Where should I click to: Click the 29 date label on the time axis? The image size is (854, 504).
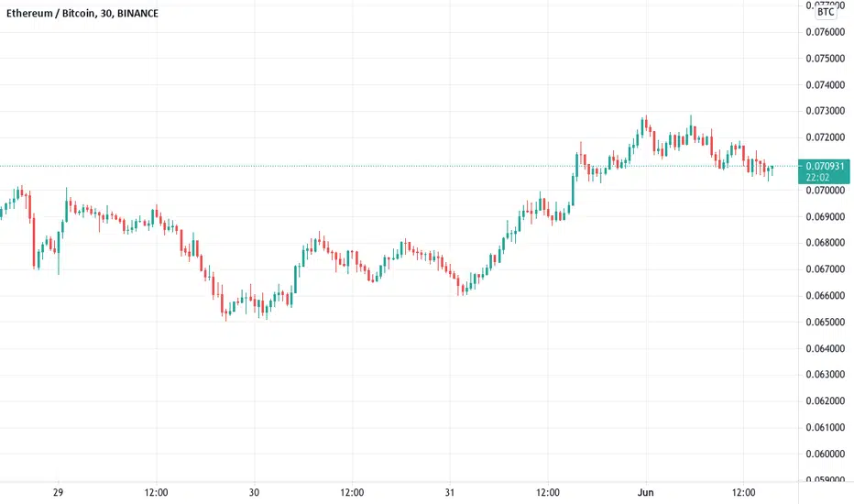(x=59, y=493)
